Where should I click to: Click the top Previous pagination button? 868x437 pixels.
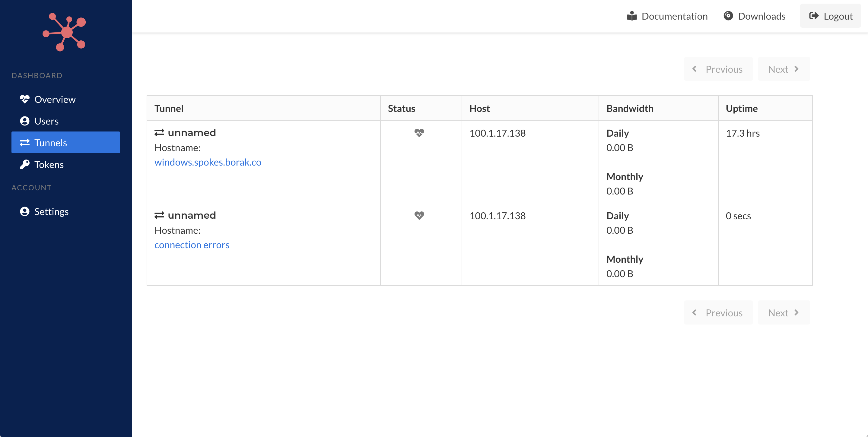point(718,69)
